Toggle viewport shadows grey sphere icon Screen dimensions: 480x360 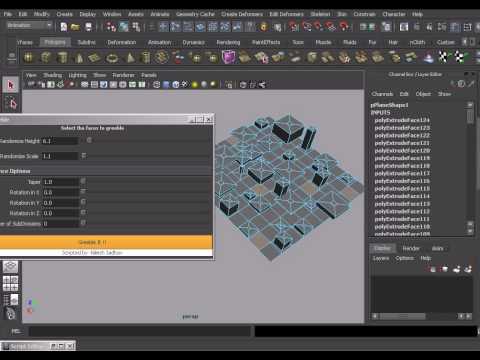[204, 85]
